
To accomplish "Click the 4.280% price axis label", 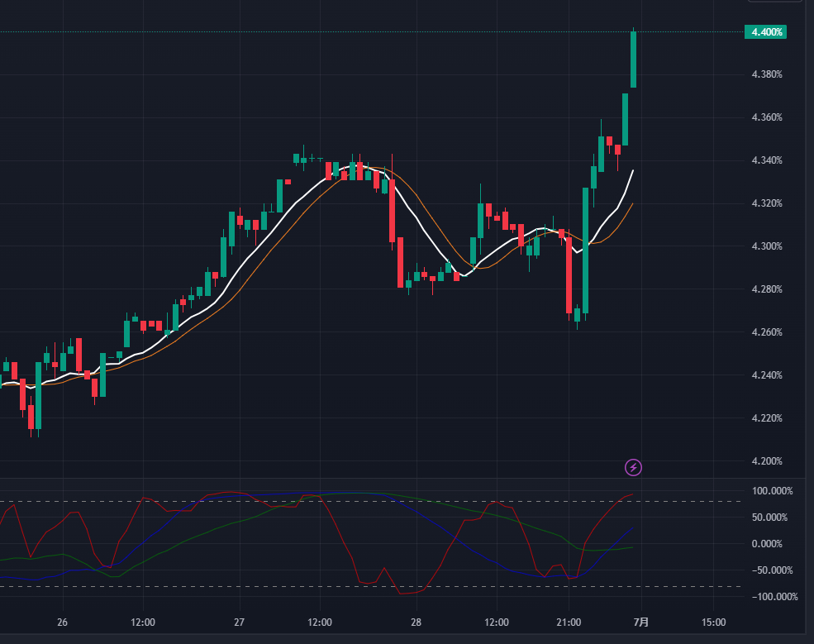I will coord(767,289).
